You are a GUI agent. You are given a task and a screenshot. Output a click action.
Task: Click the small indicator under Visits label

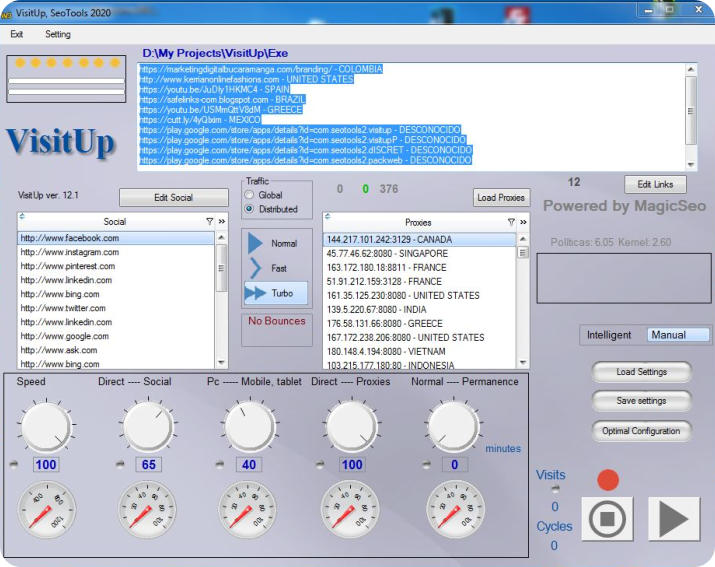coord(555,489)
